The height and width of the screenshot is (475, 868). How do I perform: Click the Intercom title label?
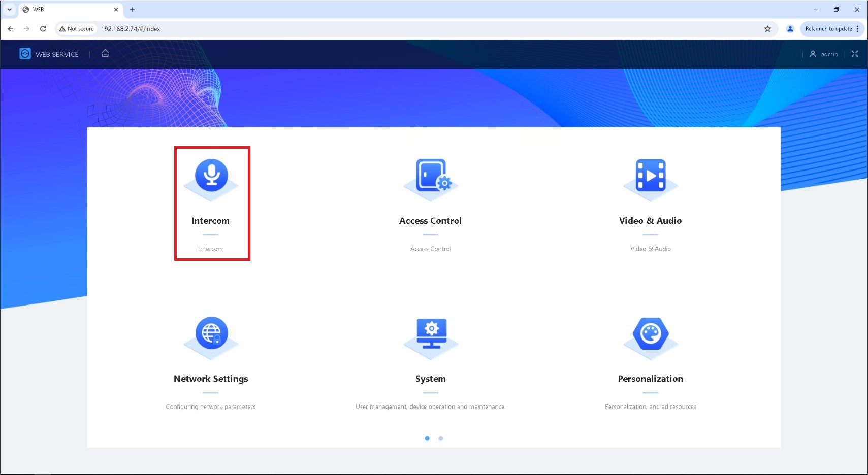pos(210,221)
